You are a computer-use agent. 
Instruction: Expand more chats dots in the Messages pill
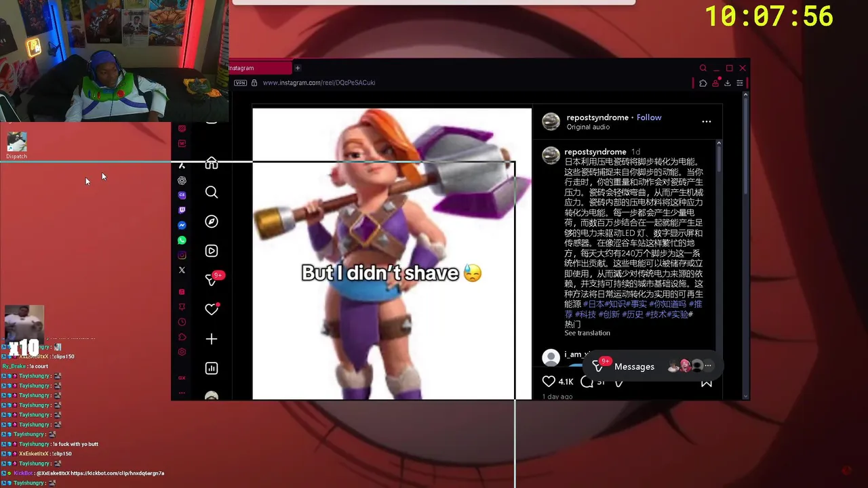[x=708, y=366]
